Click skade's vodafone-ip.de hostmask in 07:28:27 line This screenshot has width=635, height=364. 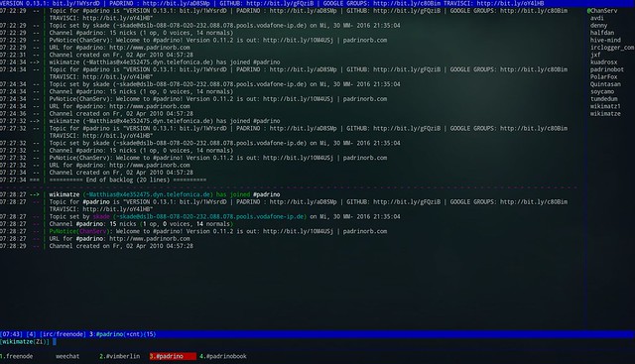point(209,216)
